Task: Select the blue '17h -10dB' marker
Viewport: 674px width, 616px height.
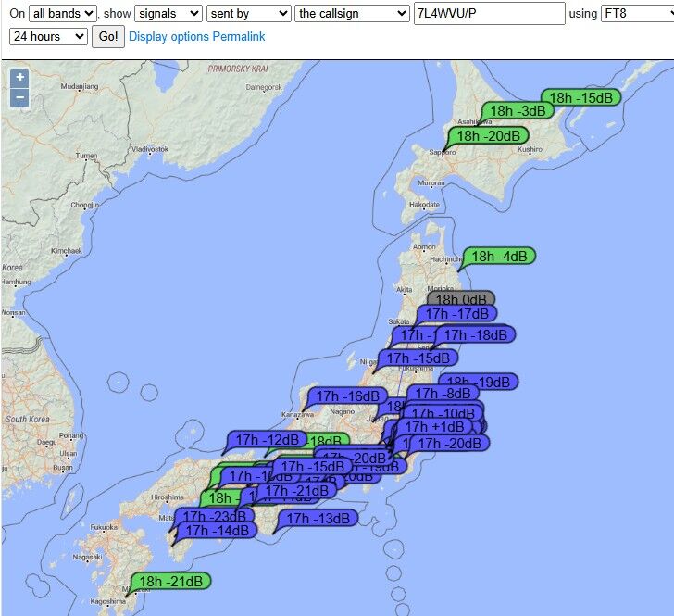Action: (x=443, y=412)
